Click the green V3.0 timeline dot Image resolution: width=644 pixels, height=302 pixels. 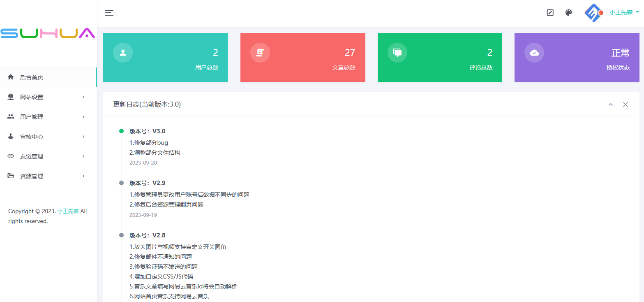[121, 131]
